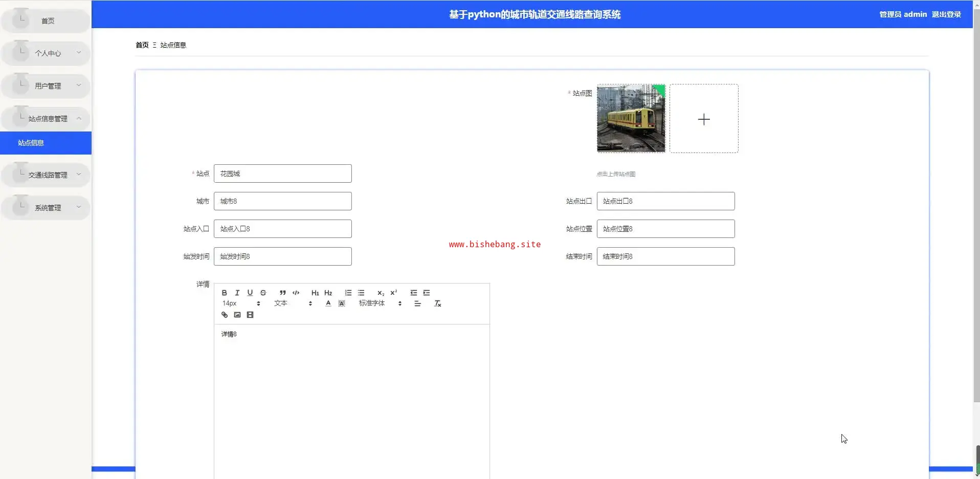Toggle code block formatting

point(296,293)
